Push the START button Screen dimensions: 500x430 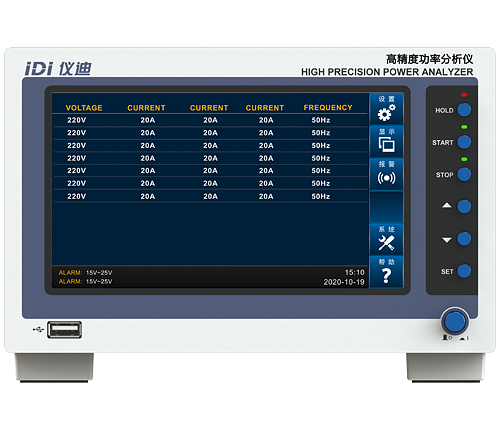[464, 142]
